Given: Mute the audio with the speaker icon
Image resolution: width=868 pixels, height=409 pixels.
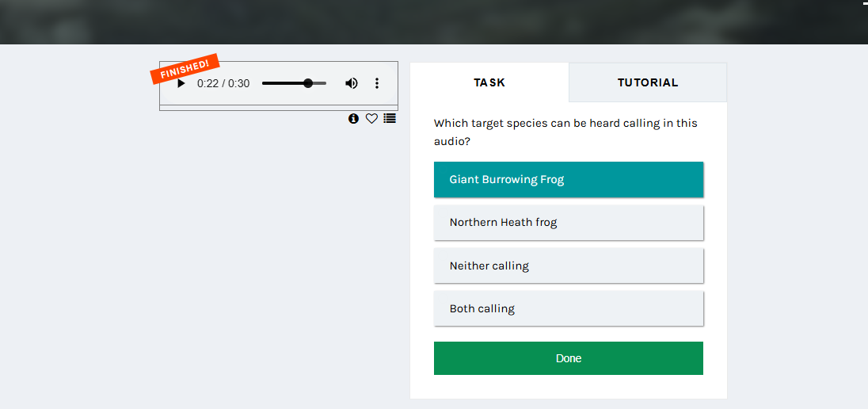Looking at the screenshot, I should coord(351,83).
